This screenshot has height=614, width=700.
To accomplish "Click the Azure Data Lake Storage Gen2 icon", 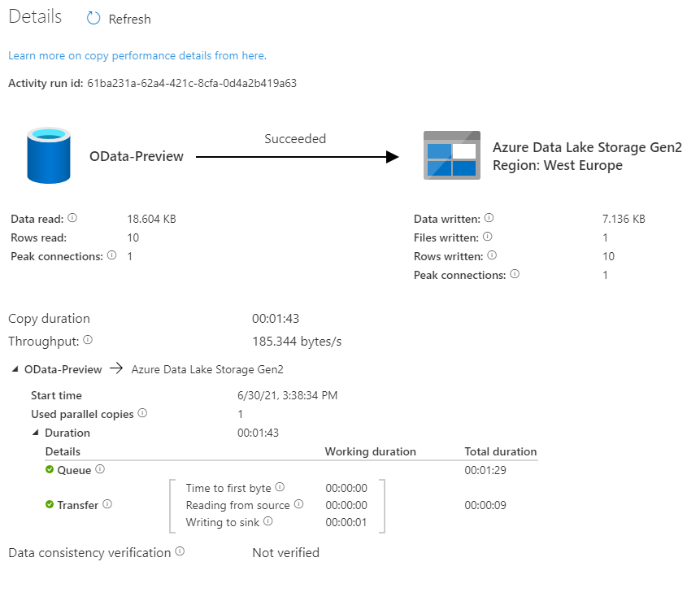I will tap(452, 155).
